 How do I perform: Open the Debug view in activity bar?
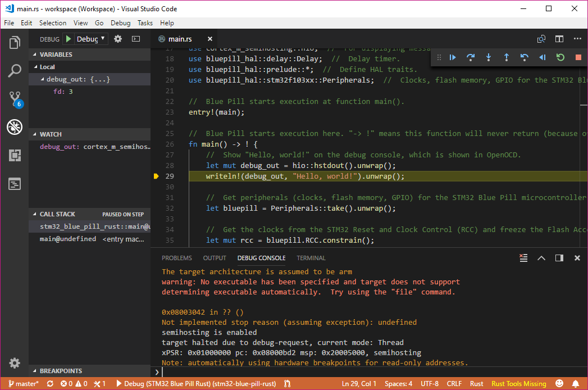tap(15, 127)
